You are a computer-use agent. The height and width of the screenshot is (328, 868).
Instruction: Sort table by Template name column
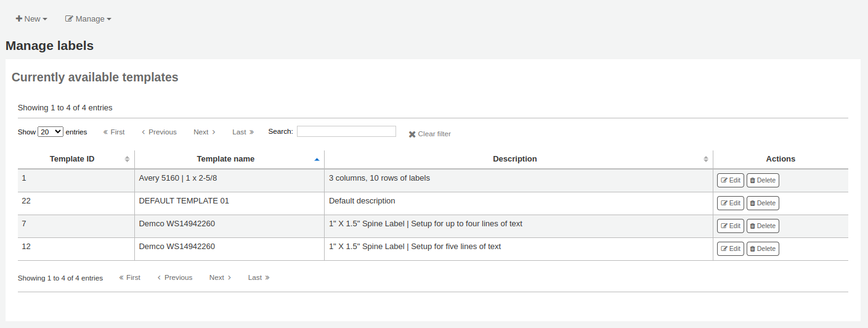pos(225,159)
